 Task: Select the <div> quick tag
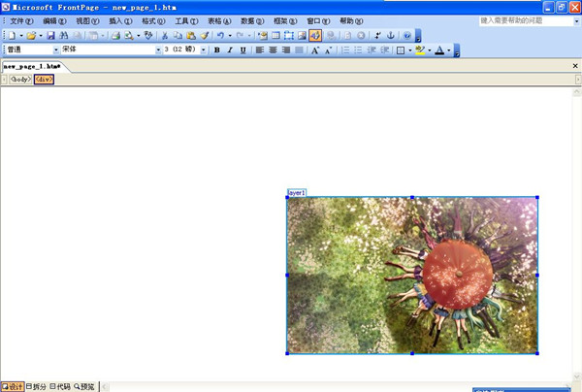[44, 79]
